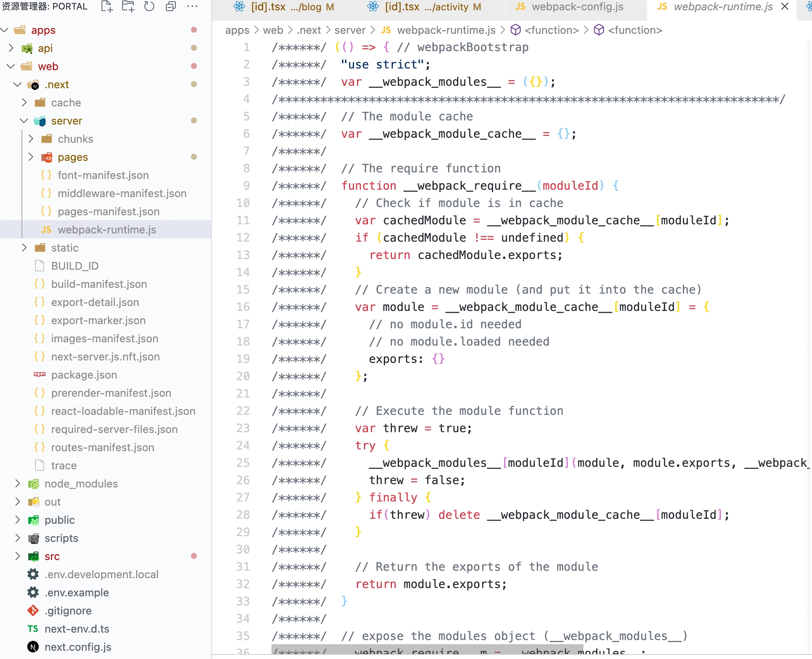Image resolution: width=812 pixels, height=659 pixels.
Task: Click the .next breadcrumb segment
Action: coord(309,30)
